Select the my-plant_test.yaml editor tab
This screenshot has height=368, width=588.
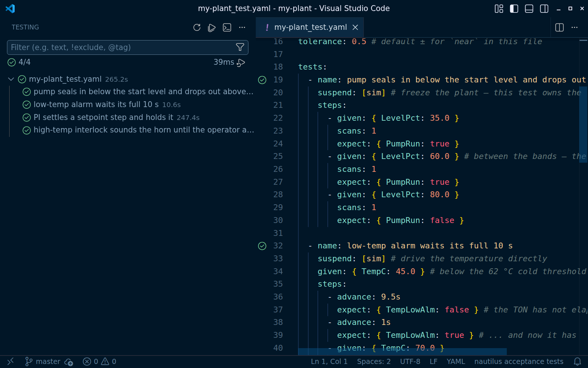pos(310,27)
